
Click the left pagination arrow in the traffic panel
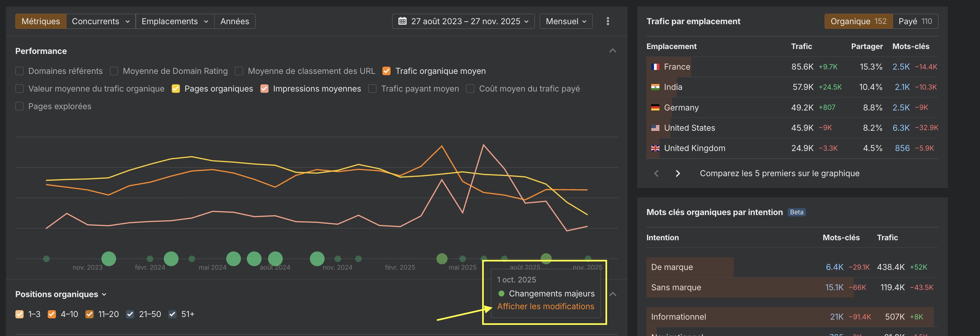tap(656, 173)
